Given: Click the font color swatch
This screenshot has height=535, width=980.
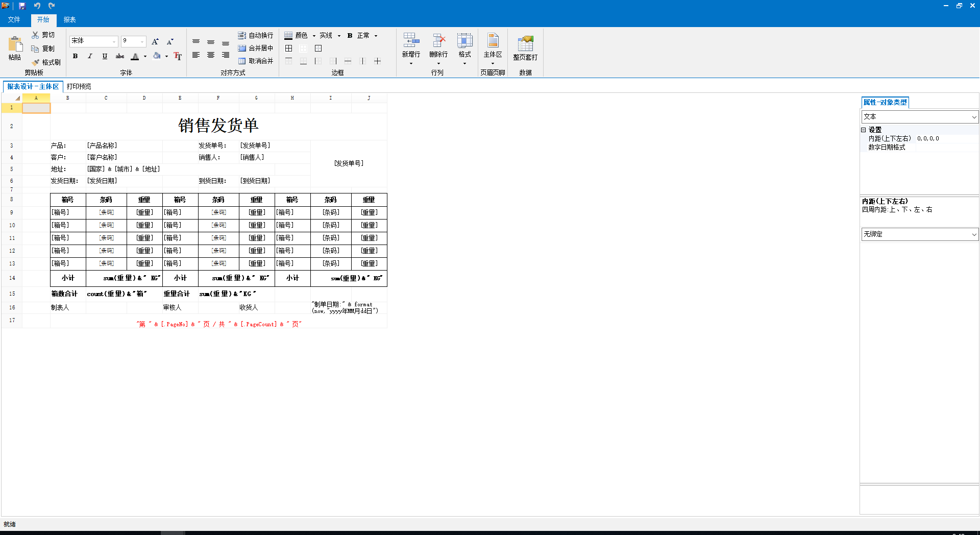Looking at the screenshot, I should point(135,56).
